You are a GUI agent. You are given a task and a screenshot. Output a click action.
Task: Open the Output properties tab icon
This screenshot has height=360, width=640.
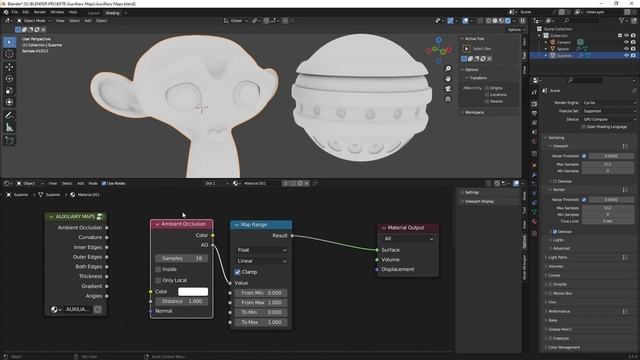point(534,113)
